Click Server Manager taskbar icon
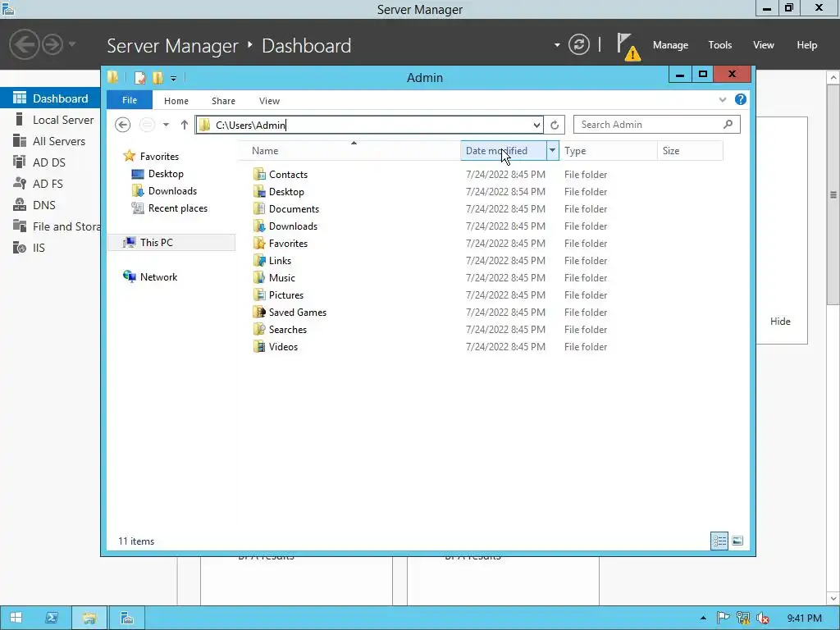This screenshot has height=630, width=840. click(x=127, y=618)
